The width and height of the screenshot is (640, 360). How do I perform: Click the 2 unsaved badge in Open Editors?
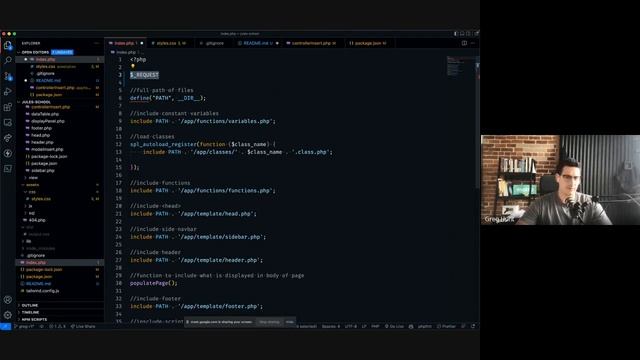tap(62, 52)
